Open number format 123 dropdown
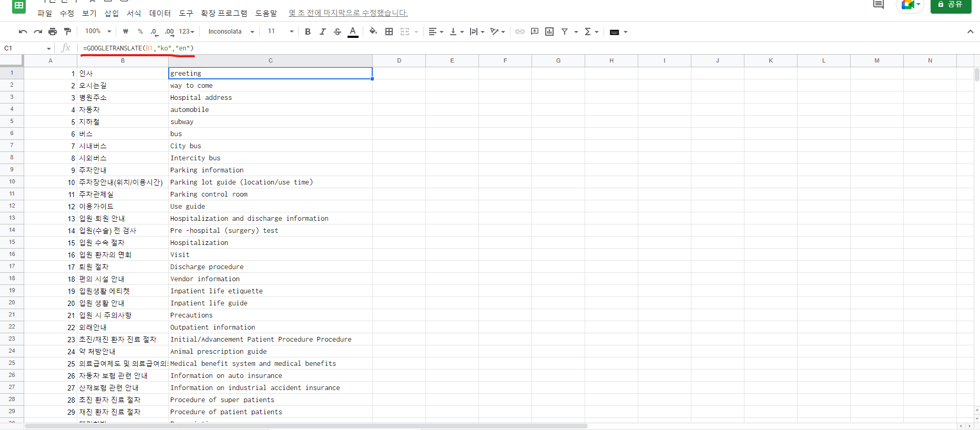 (x=187, y=32)
